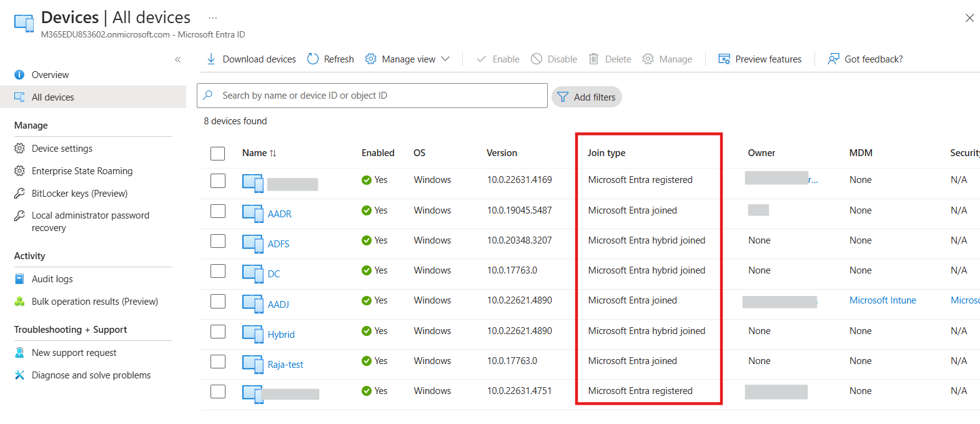
Task: Click the BitLocker keys key icon
Action: pyautogui.click(x=19, y=193)
